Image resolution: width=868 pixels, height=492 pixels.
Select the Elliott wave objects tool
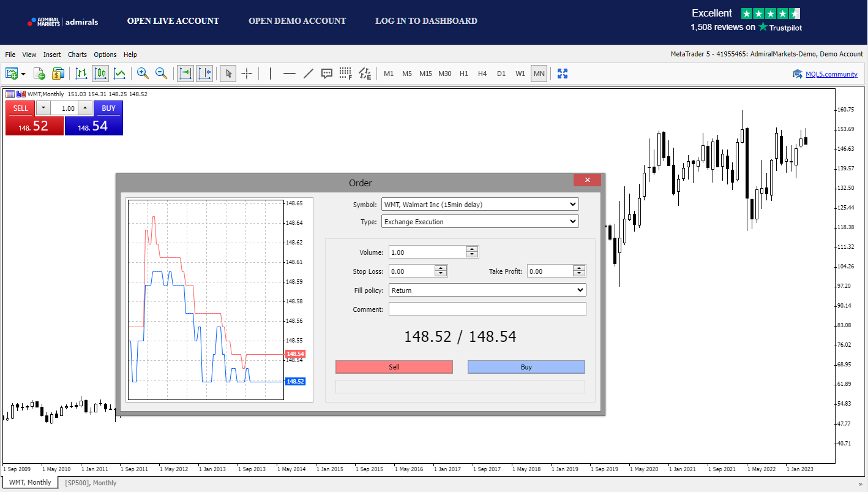[365, 74]
